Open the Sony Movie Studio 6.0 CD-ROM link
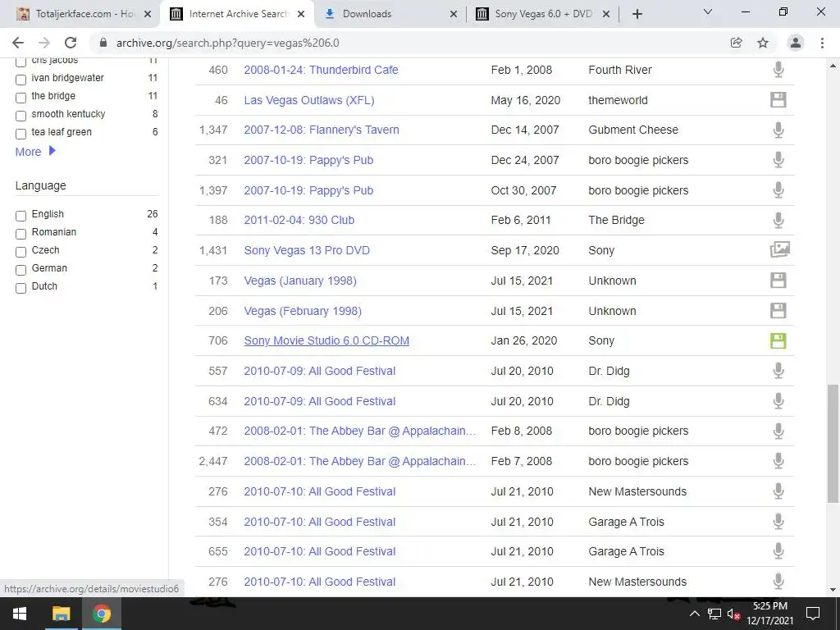This screenshot has height=630, width=840. [326, 340]
